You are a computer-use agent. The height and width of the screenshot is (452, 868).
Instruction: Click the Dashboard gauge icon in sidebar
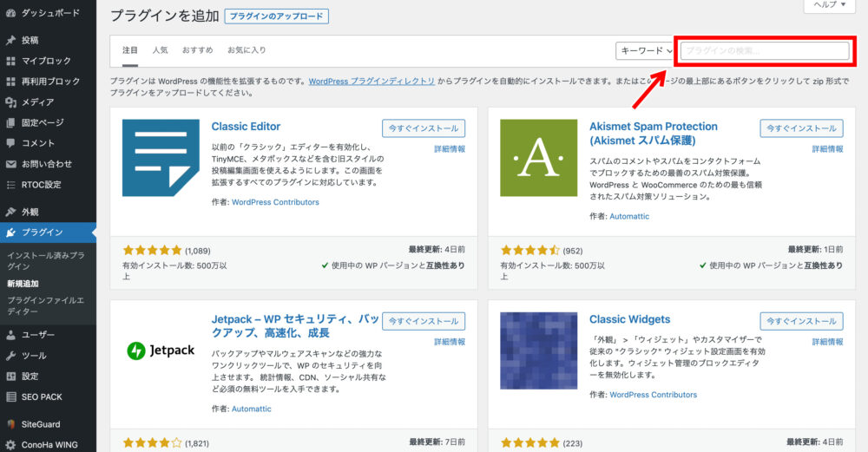[10, 13]
